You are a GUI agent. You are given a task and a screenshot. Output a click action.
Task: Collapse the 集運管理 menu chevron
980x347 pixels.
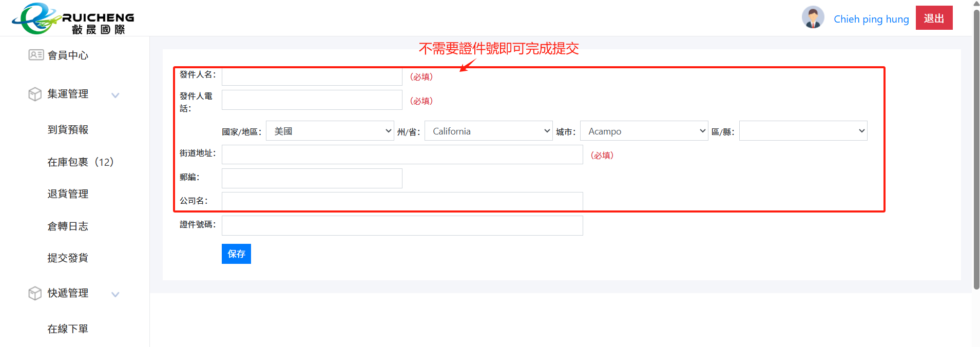pos(116,95)
